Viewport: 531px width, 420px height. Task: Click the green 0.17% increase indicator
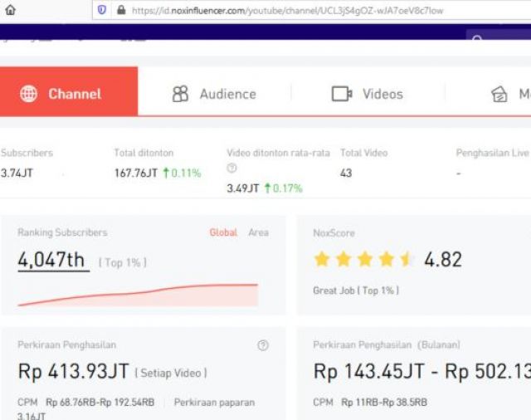[x=283, y=188]
